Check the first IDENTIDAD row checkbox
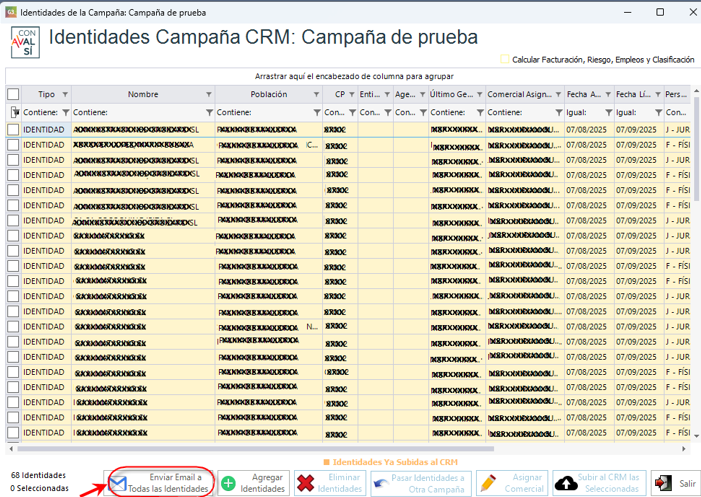The width and height of the screenshot is (701, 497). (13, 130)
